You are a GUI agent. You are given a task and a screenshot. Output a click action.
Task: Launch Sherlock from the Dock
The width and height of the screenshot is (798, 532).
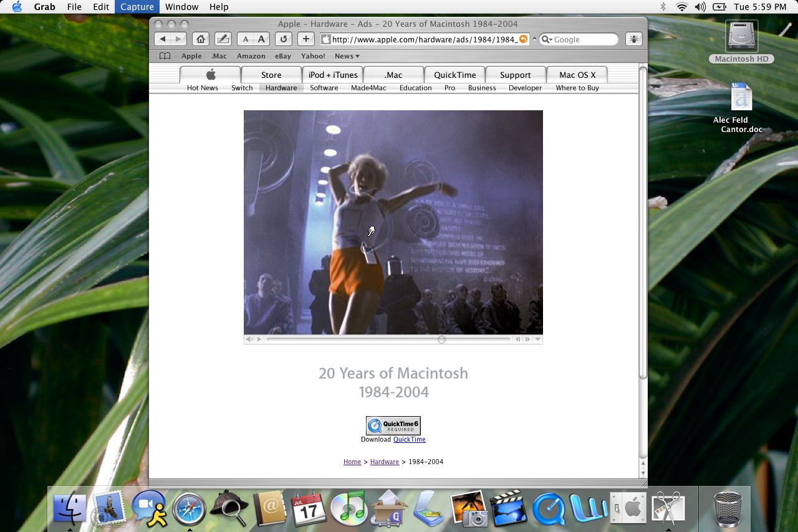pos(229,509)
